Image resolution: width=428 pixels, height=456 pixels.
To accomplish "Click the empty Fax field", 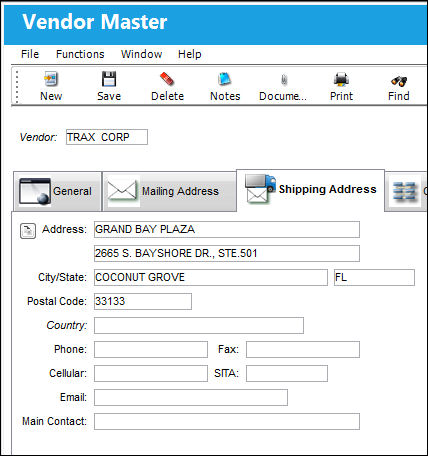I will [303, 349].
